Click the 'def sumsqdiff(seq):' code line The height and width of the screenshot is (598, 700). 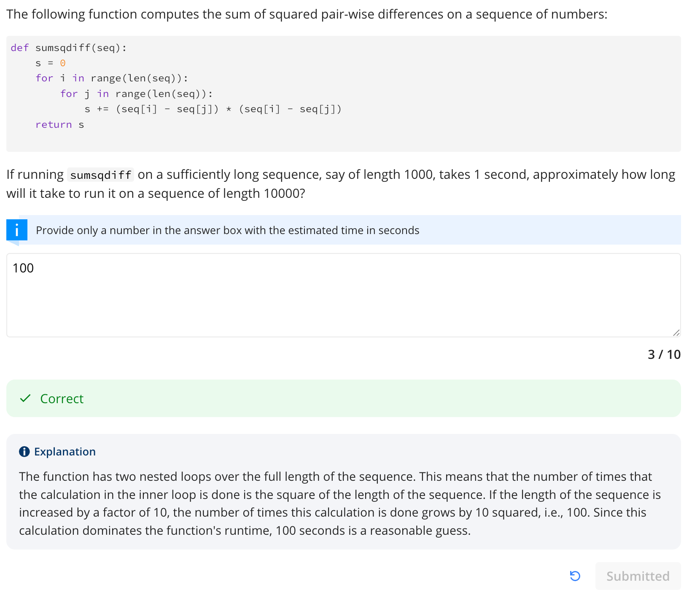pyautogui.click(x=69, y=48)
